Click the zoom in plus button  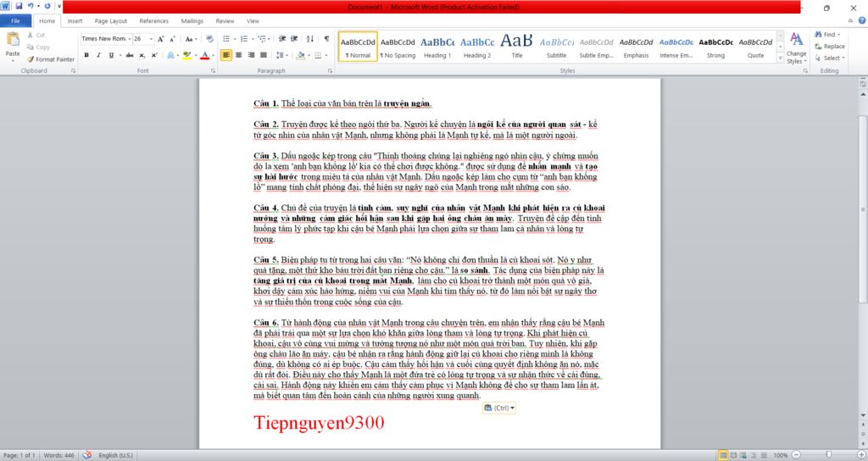[x=861, y=455]
